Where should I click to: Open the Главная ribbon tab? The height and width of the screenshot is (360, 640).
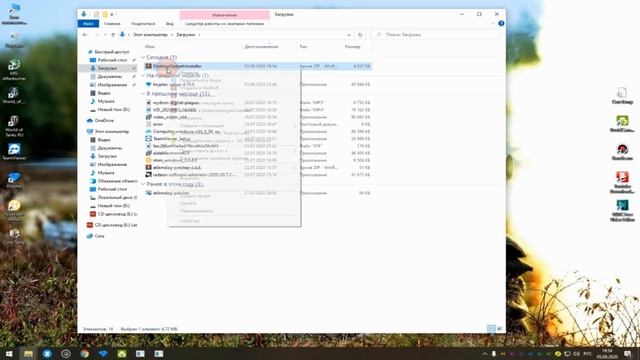pos(112,24)
